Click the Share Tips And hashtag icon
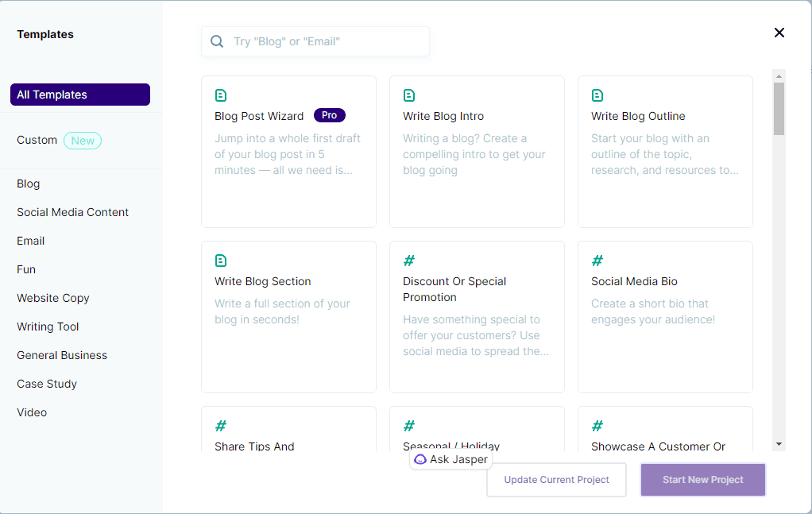 pyautogui.click(x=221, y=426)
